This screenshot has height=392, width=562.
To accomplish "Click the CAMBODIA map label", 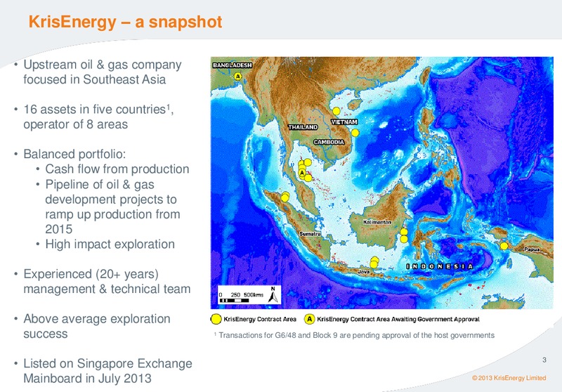I will 329,142.
